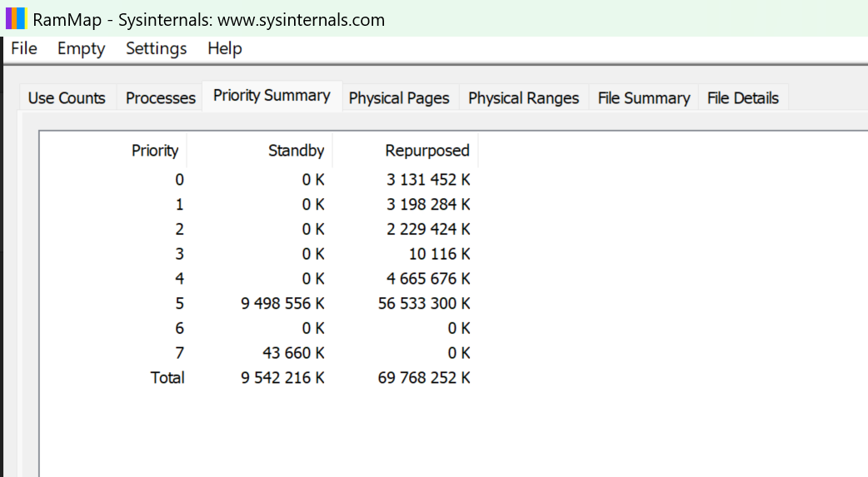Open the File Summary tab
Viewport: 868px width, 477px height.
pyautogui.click(x=644, y=98)
